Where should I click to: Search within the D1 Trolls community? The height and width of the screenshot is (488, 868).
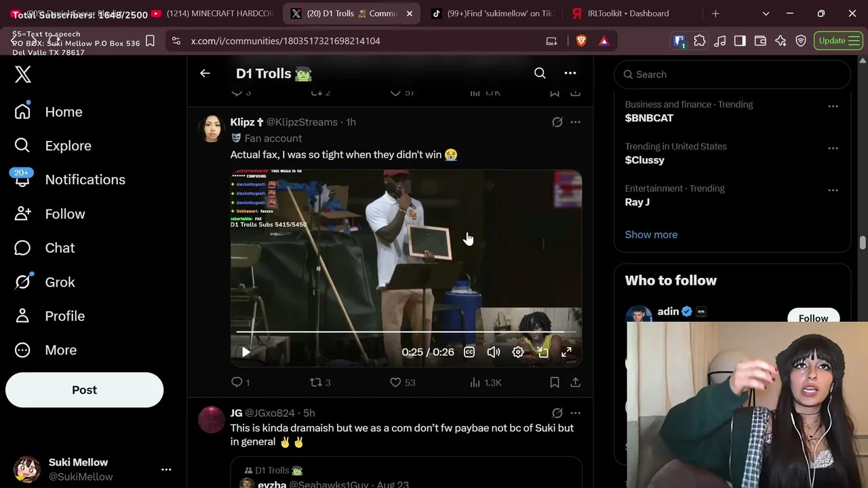pos(540,73)
